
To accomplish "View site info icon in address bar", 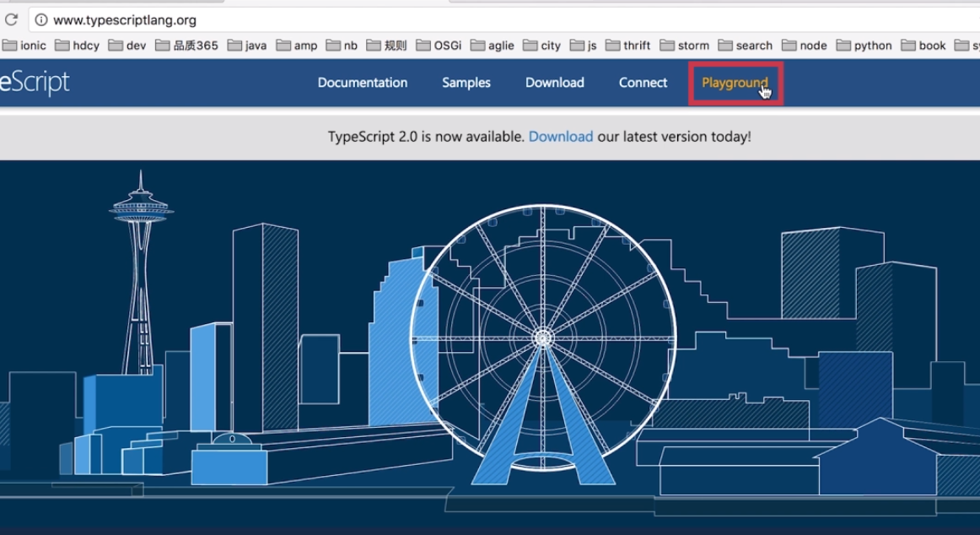I will tap(41, 20).
